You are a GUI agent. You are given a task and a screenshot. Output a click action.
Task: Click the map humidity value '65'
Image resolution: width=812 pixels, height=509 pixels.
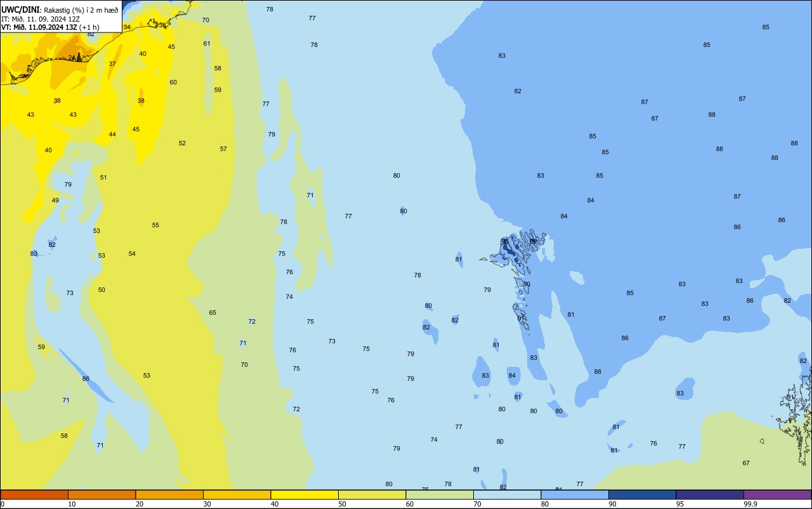[213, 313]
